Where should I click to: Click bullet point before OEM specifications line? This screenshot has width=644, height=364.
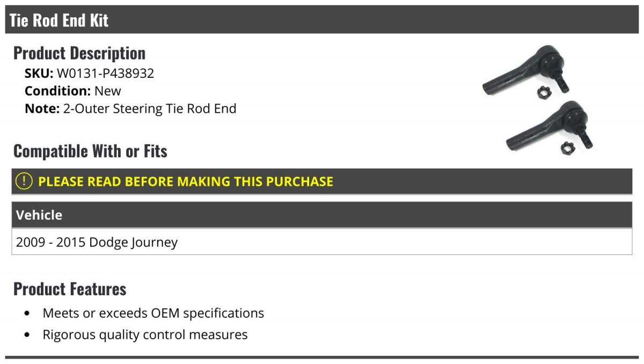pos(27,313)
